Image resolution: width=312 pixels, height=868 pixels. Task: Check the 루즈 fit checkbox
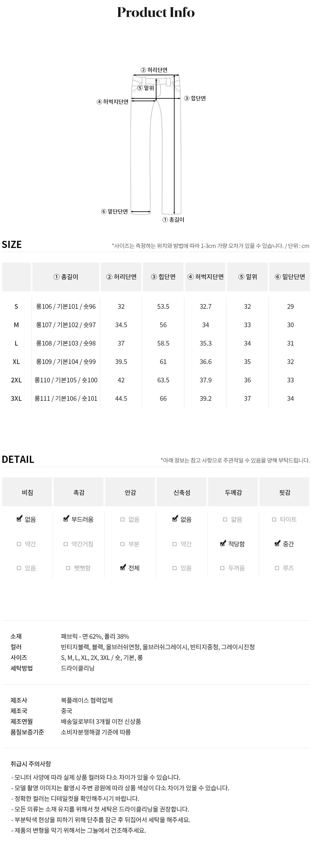(277, 568)
